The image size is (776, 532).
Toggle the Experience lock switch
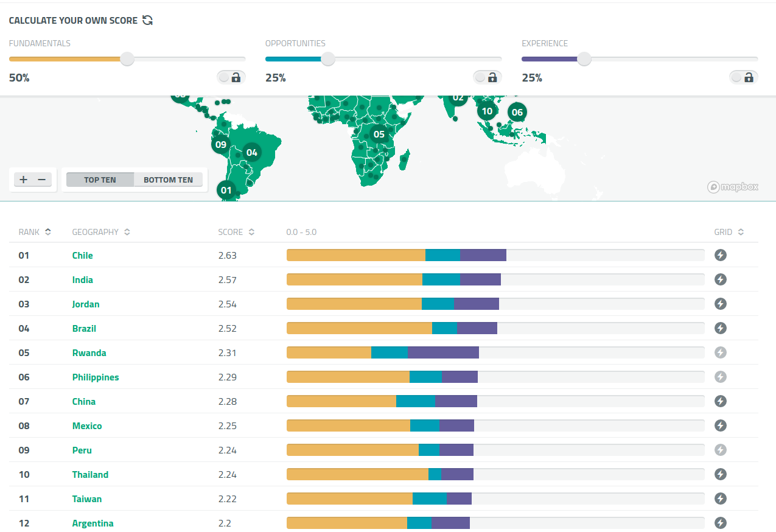(743, 77)
